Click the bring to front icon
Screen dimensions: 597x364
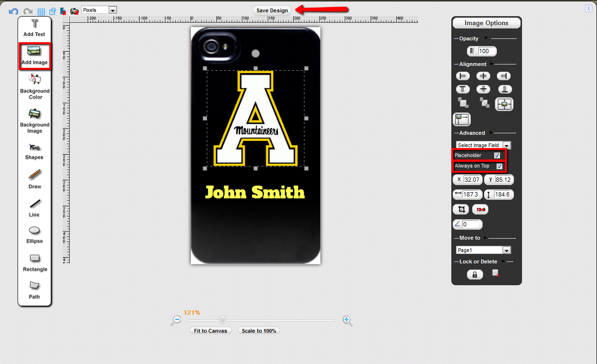(x=463, y=103)
